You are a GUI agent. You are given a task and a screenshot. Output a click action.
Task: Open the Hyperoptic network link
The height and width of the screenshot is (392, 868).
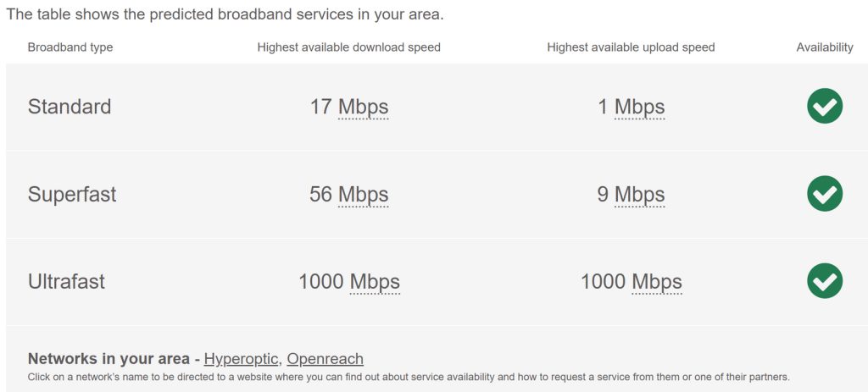tap(241, 359)
